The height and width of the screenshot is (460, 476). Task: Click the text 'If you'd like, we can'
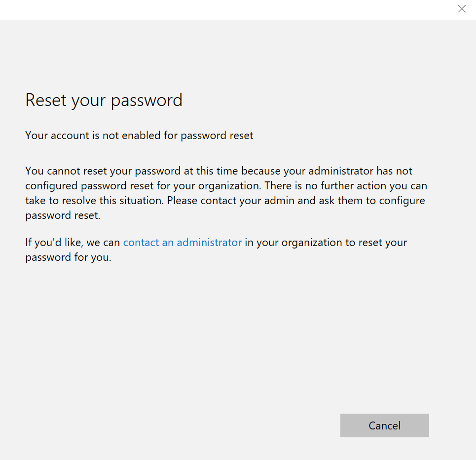[x=73, y=243]
